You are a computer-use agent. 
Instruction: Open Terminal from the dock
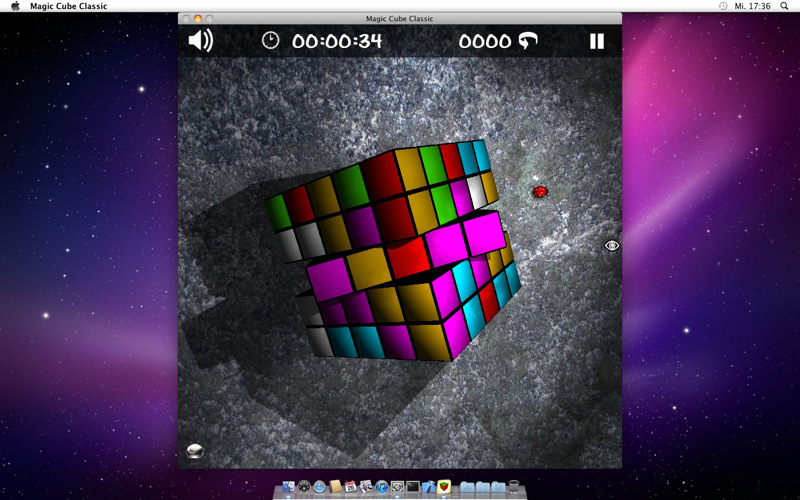tap(413, 486)
